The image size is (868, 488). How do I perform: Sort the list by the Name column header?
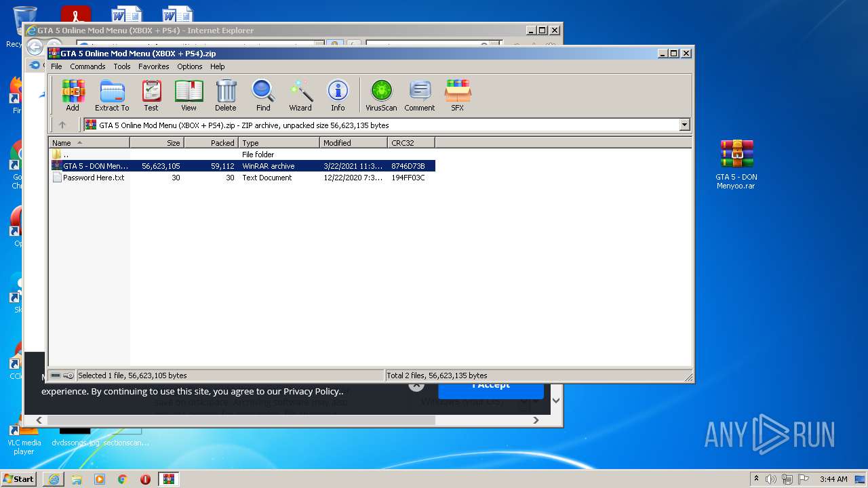[89, 143]
